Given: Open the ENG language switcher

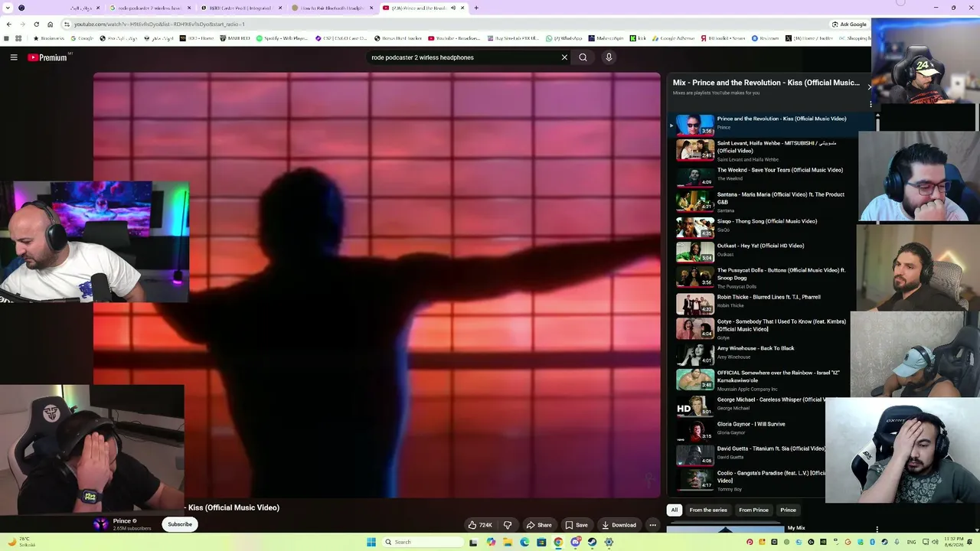Looking at the screenshot, I should pyautogui.click(x=911, y=543).
